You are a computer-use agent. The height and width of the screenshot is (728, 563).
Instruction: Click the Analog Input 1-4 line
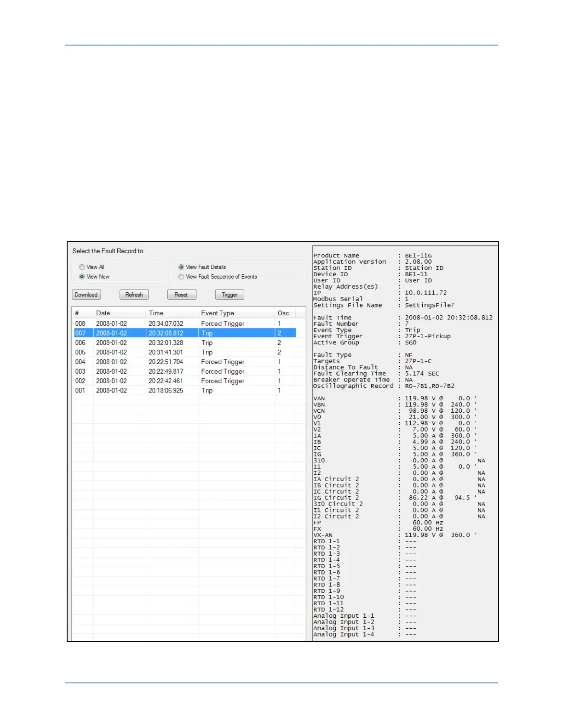(365, 634)
